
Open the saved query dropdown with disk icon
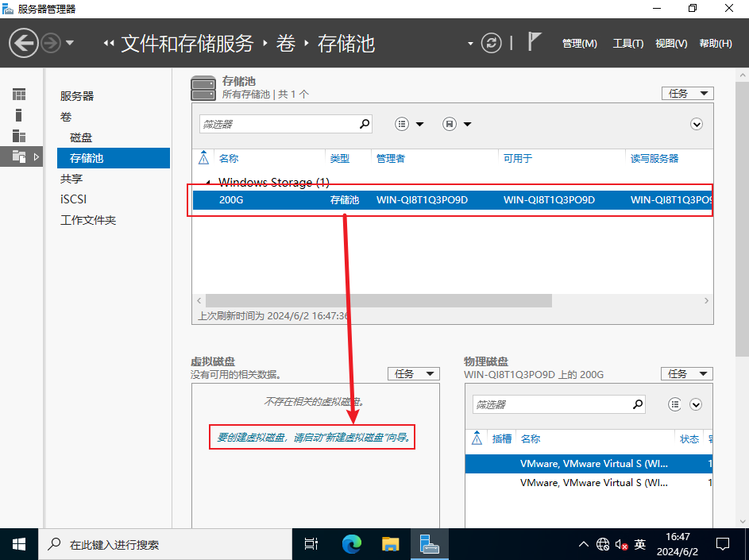[457, 124]
